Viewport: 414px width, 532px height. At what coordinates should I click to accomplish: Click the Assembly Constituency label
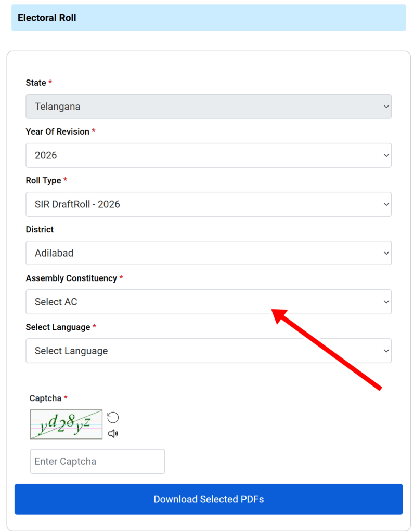pos(71,278)
